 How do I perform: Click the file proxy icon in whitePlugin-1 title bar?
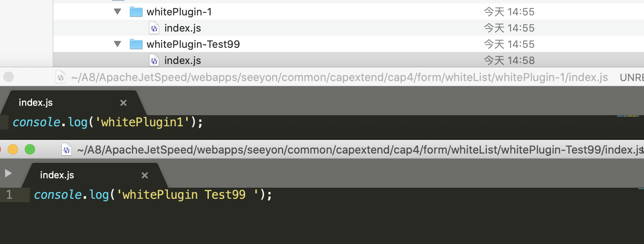coord(61,77)
